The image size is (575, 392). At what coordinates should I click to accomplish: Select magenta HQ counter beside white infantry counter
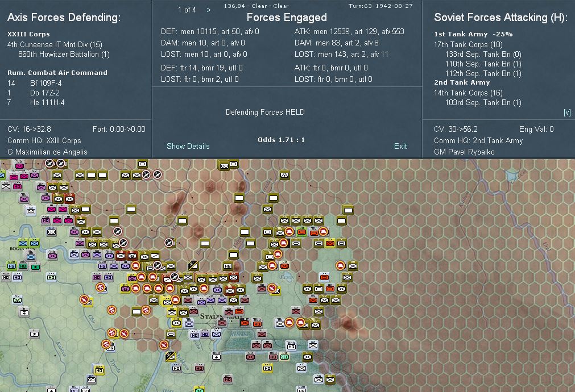[x=17, y=186]
